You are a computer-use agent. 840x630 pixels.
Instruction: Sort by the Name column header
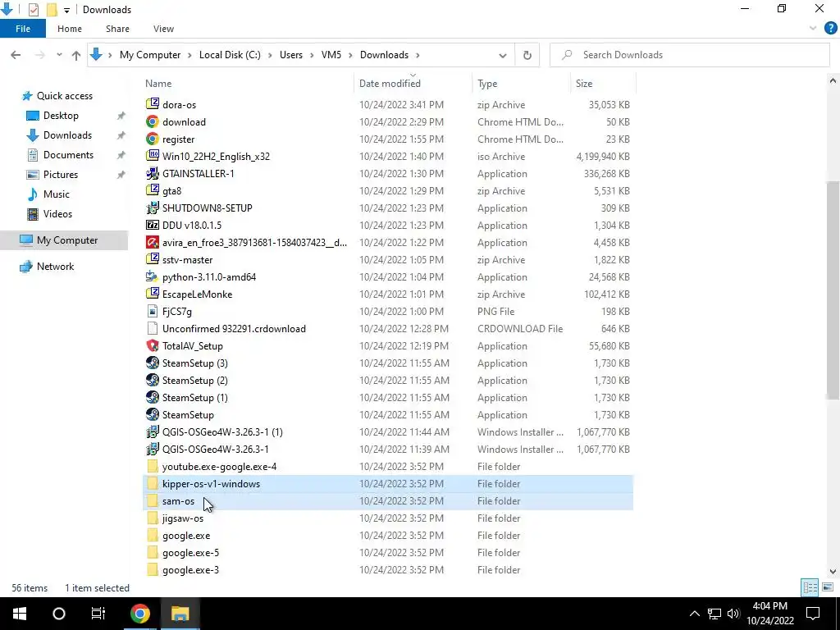click(248, 83)
